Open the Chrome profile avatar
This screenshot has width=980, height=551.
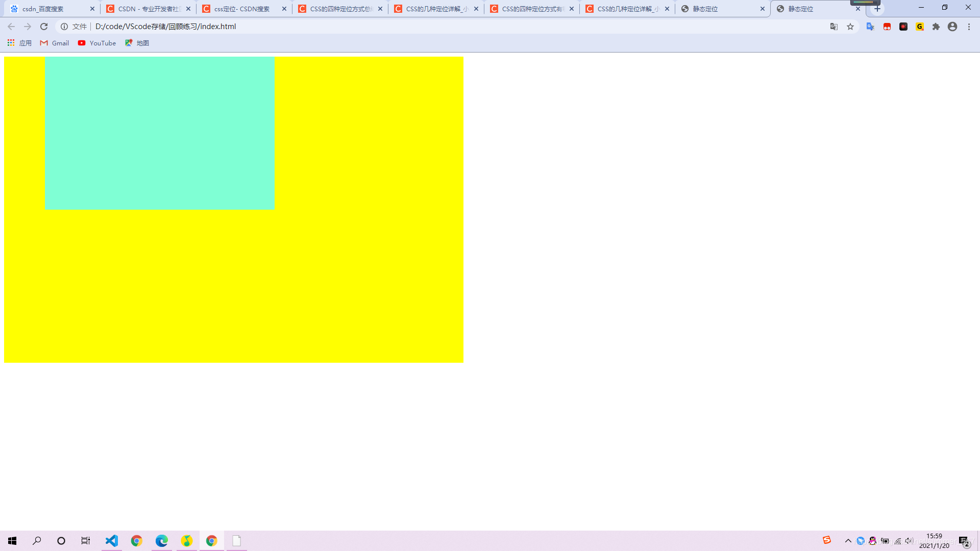[952, 27]
